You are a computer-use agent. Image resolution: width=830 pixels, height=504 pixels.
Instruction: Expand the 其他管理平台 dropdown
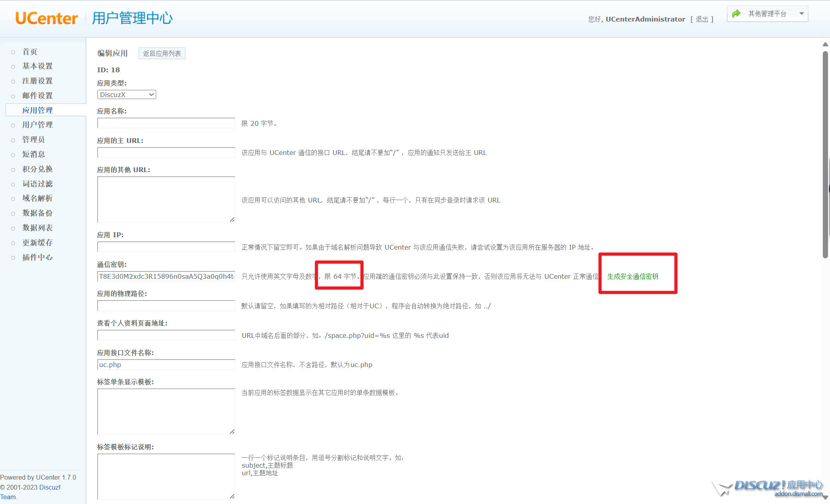801,14
